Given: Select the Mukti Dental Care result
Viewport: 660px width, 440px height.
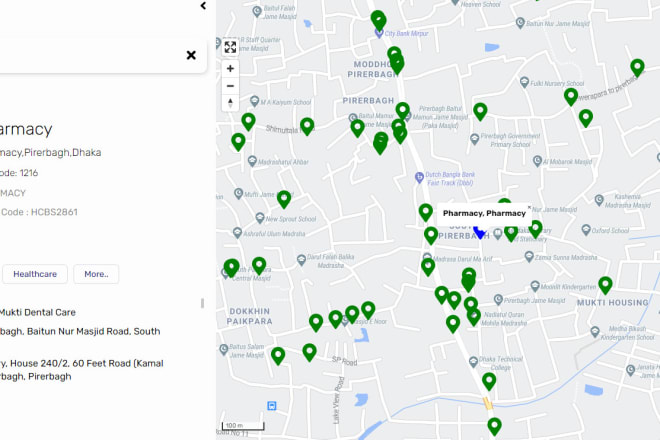Looking at the screenshot, I should [x=38, y=312].
